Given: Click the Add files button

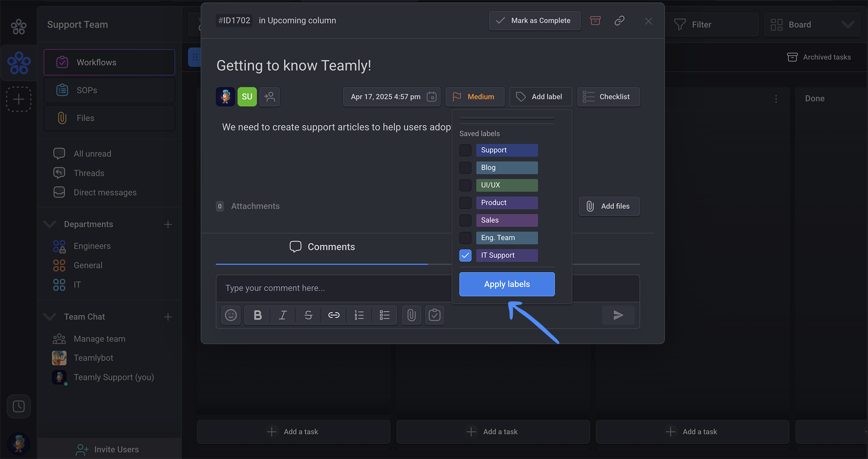Looking at the screenshot, I should pos(609,206).
